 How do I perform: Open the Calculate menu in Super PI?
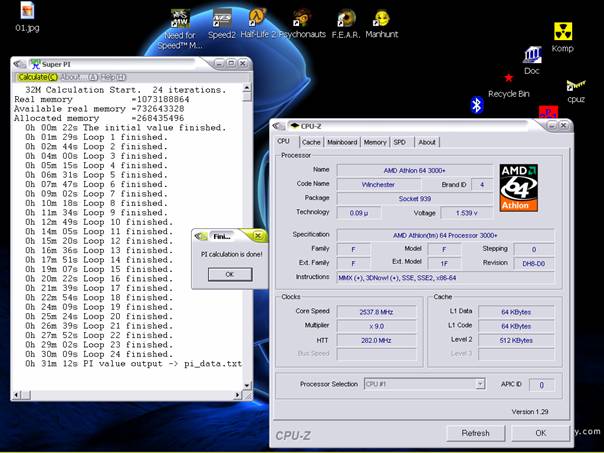tap(37, 77)
